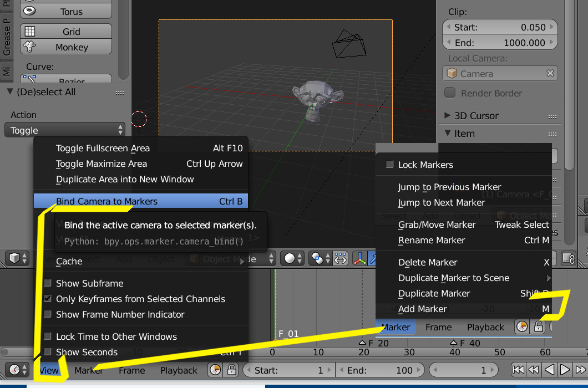Collapse the Item panel

(447, 133)
